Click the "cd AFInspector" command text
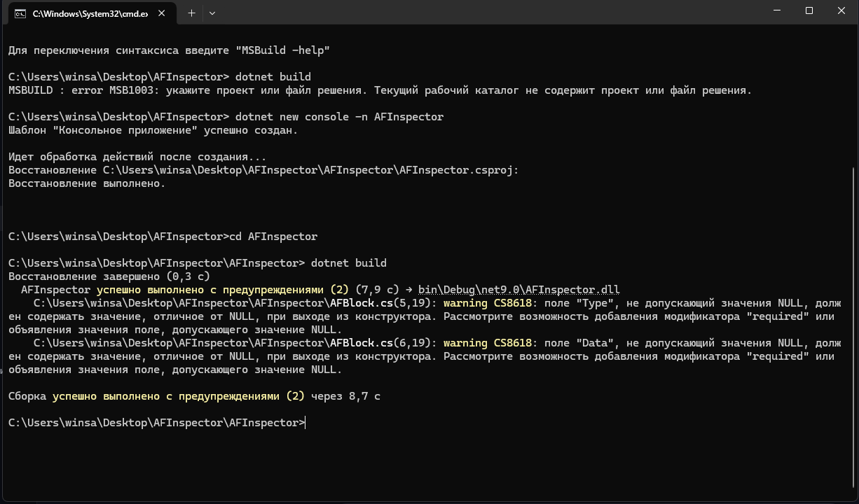859x504 pixels. coord(273,237)
